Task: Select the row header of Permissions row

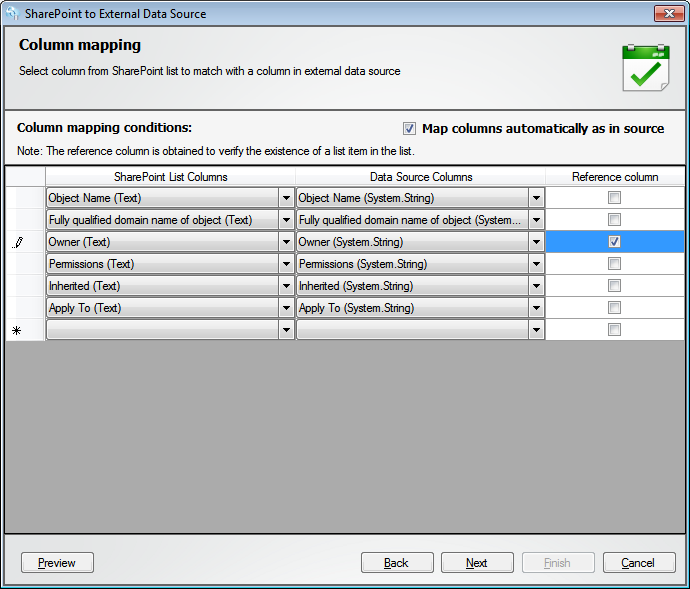Action: tap(25, 264)
